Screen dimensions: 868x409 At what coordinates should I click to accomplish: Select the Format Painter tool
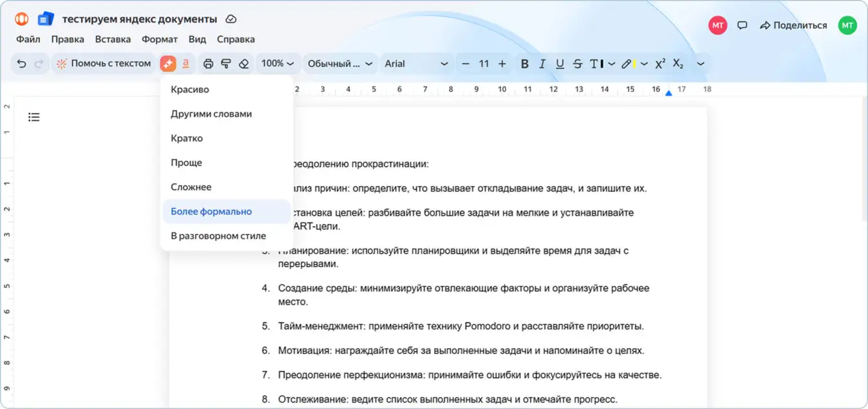[x=226, y=63]
